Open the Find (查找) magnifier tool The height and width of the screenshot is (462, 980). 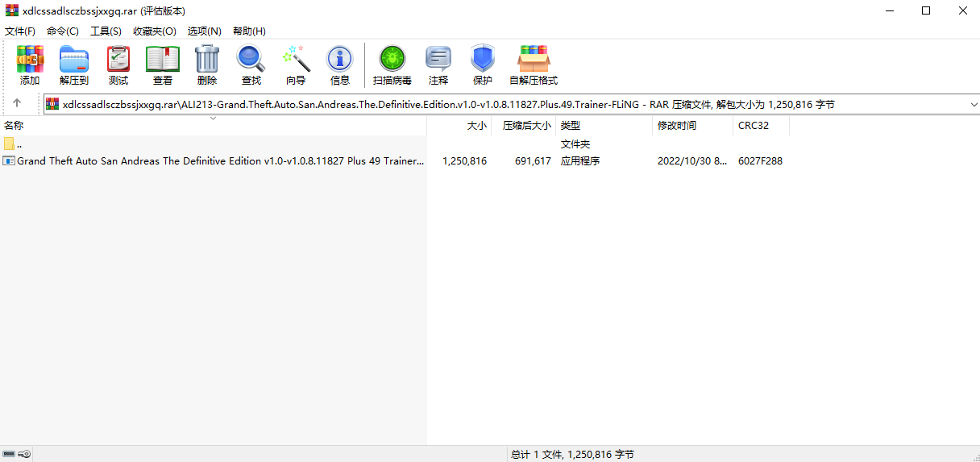pos(251,65)
